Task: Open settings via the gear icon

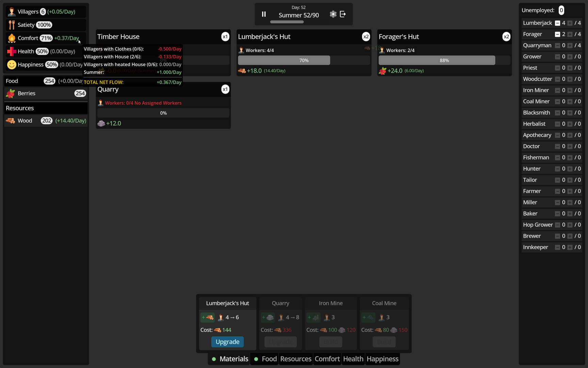Action: (x=333, y=14)
